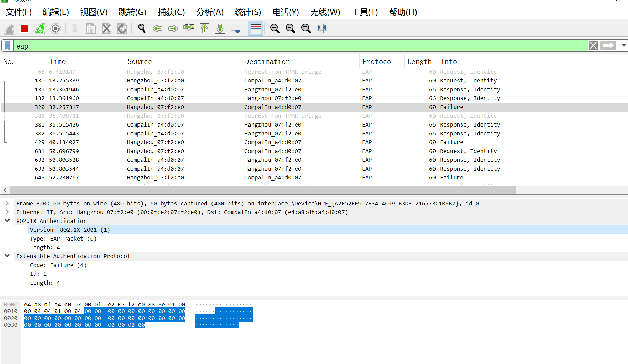
Task: Sort by the Length column header
Action: click(421, 61)
